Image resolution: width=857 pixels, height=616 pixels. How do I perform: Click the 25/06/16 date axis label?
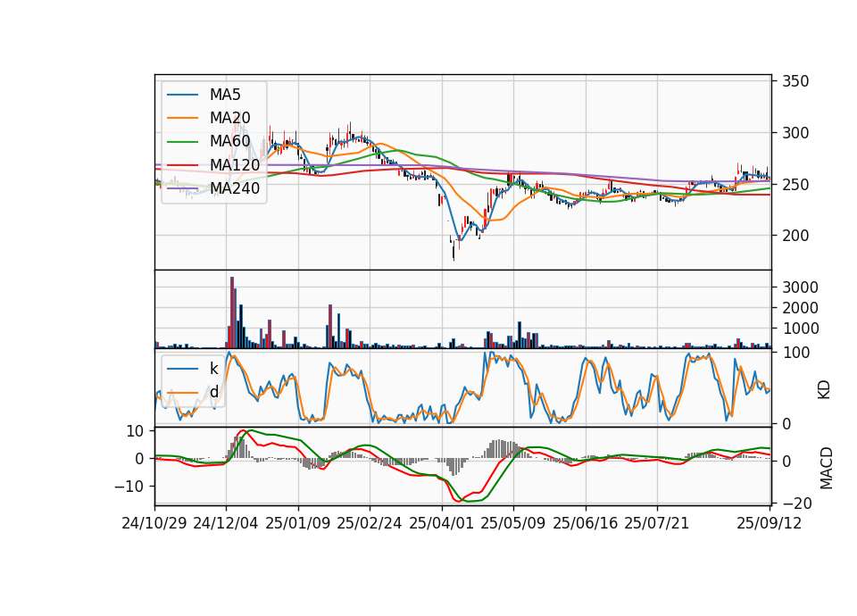click(586, 523)
